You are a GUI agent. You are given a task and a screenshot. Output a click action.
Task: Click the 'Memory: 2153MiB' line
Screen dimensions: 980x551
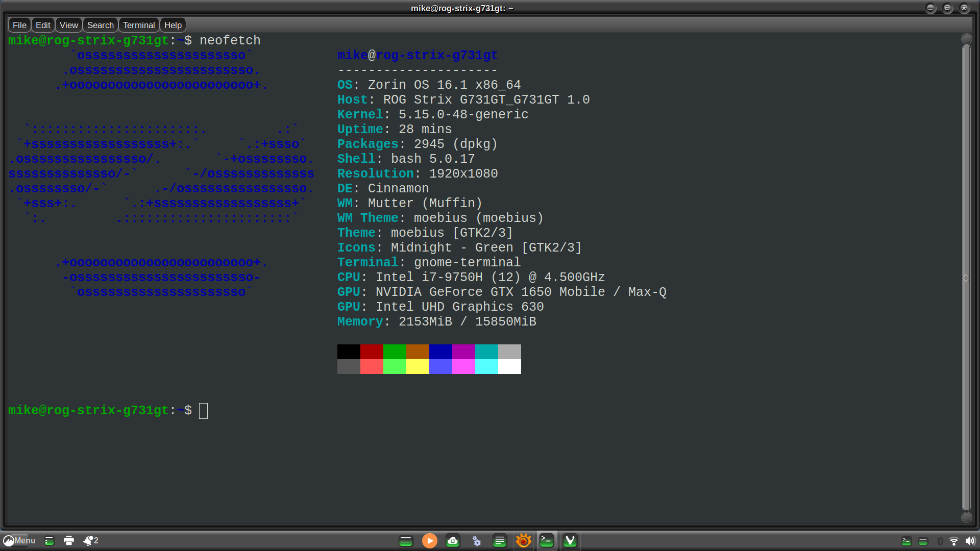click(436, 322)
